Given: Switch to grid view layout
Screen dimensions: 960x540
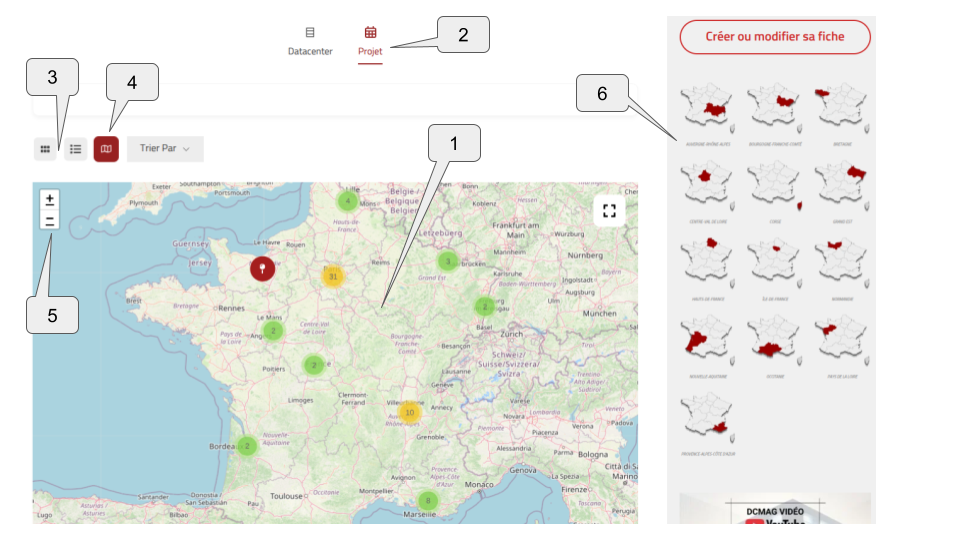Looking at the screenshot, I should pos(44,149).
